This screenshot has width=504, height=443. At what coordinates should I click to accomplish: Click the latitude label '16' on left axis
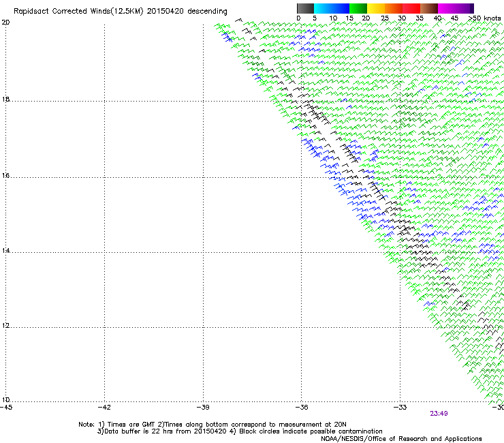pos(5,175)
